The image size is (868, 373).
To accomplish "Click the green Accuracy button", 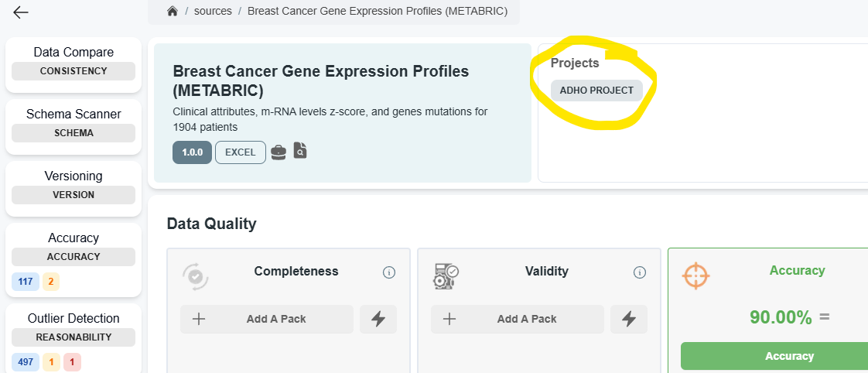I will [774, 357].
